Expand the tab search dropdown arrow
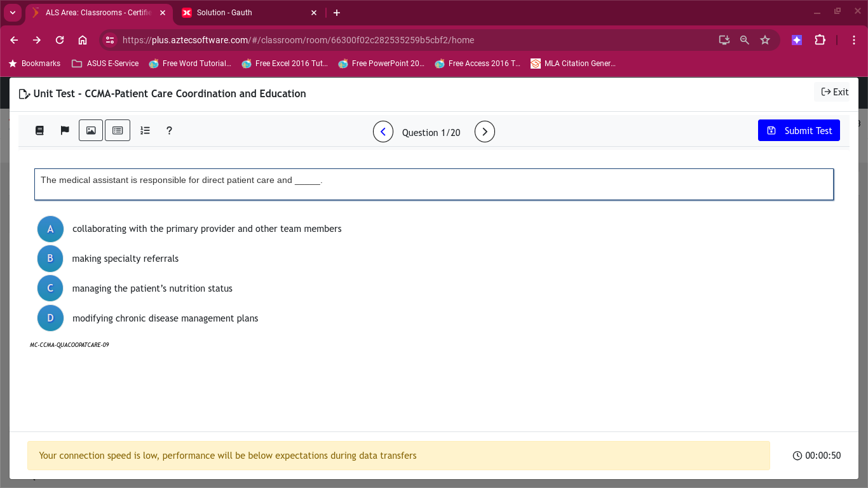 (x=12, y=12)
